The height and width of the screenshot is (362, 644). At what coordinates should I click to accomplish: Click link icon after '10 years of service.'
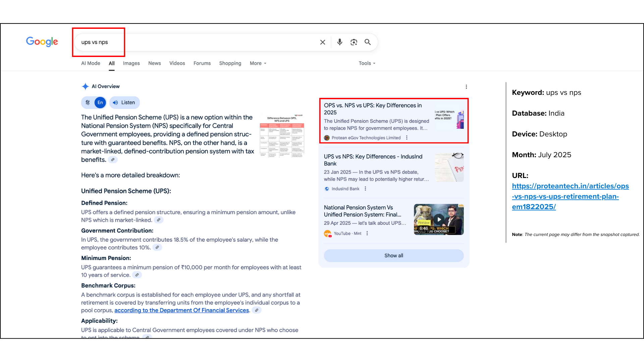[137, 275]
